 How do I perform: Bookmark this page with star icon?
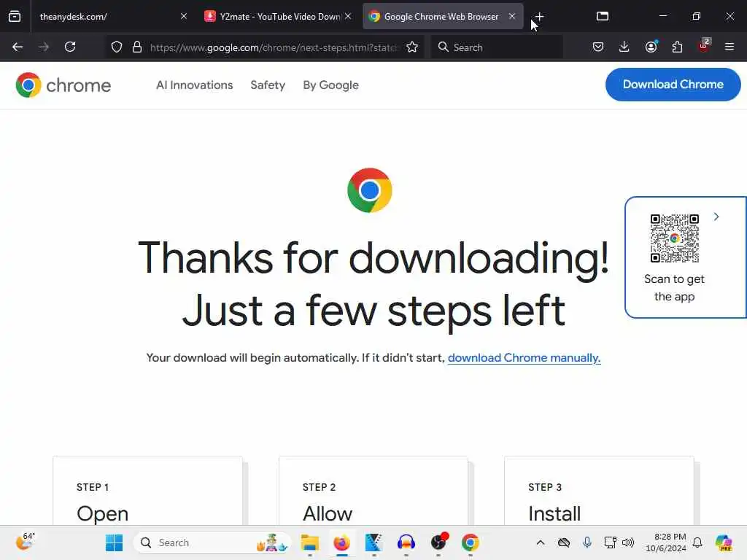[412, 47]
